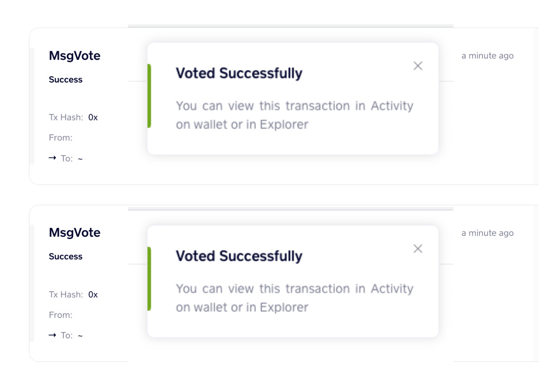Click the bottom "Voted Successfully" heading
This screenshot has width=556, height=392.
(x=239, y=256)
